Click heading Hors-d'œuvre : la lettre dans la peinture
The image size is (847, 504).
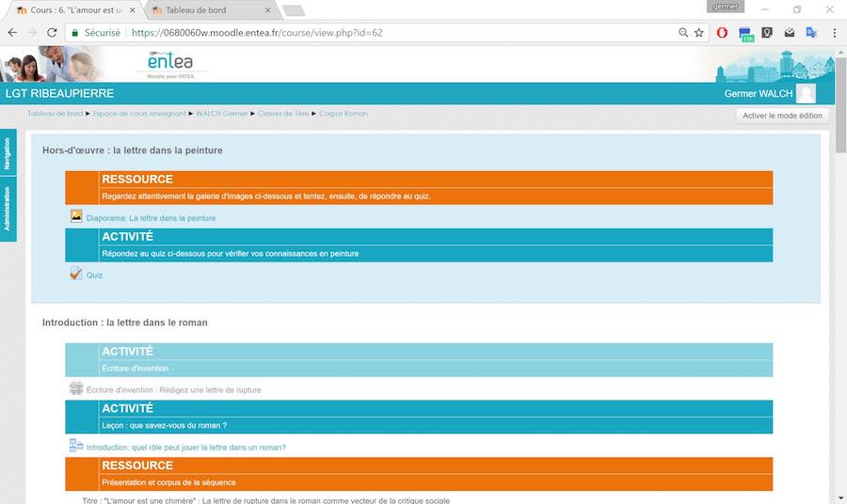(133, 150)
